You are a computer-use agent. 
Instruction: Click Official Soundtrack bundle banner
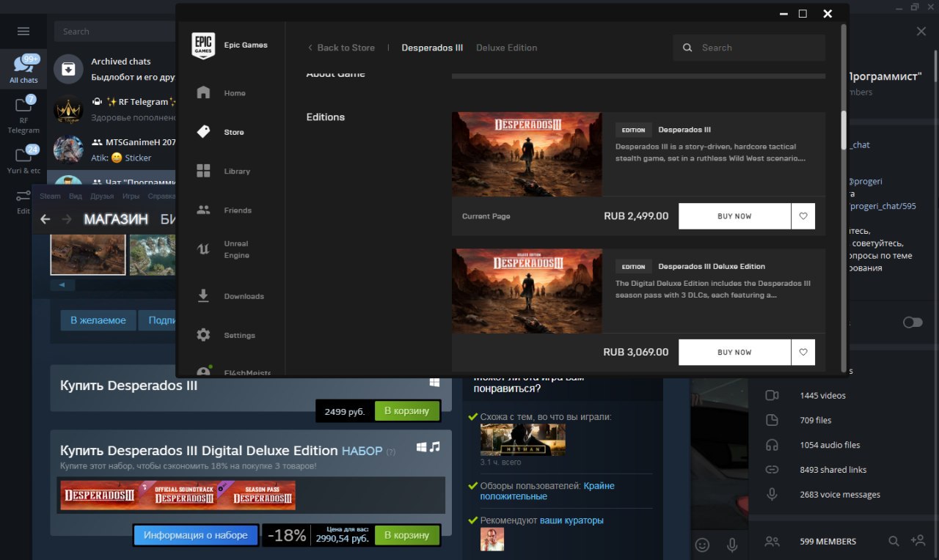click(184, 495)
